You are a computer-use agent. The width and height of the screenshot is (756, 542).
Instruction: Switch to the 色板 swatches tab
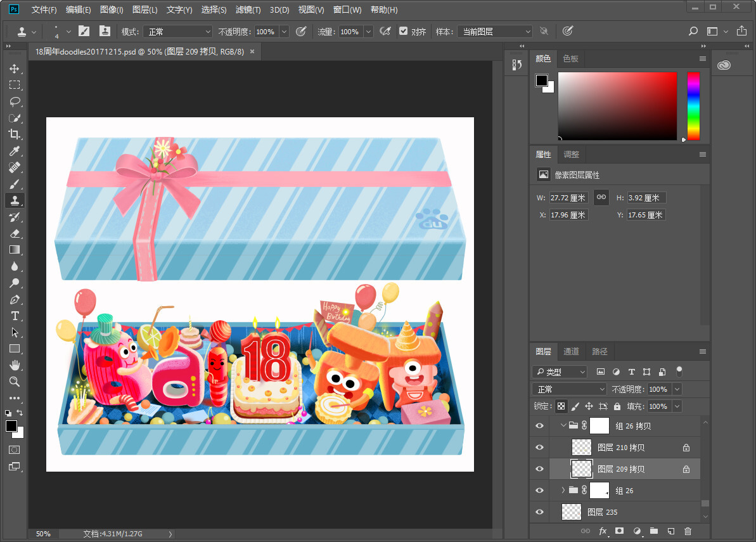click(x=570, y=58)
